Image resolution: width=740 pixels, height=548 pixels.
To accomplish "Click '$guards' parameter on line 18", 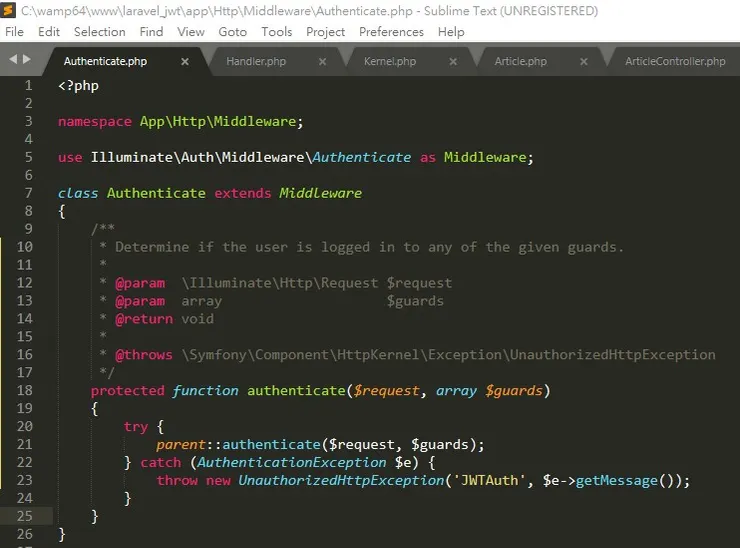I will pos(514,391).
